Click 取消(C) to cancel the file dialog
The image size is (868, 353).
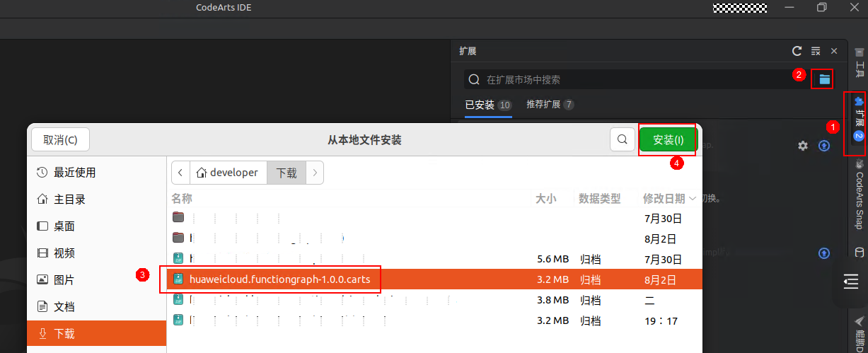(61, 139)
